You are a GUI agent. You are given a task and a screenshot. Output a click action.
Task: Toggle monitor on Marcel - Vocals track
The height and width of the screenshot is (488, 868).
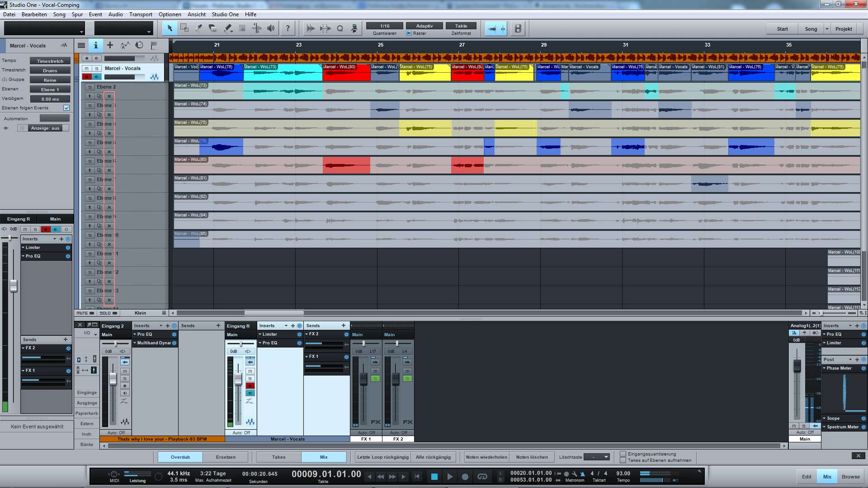tap(97, 77)
